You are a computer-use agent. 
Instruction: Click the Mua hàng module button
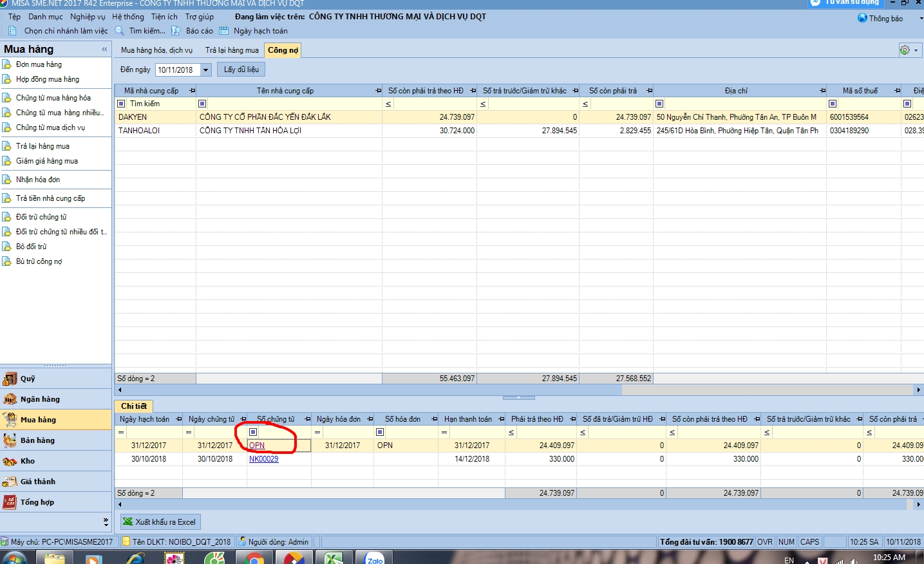56,420
